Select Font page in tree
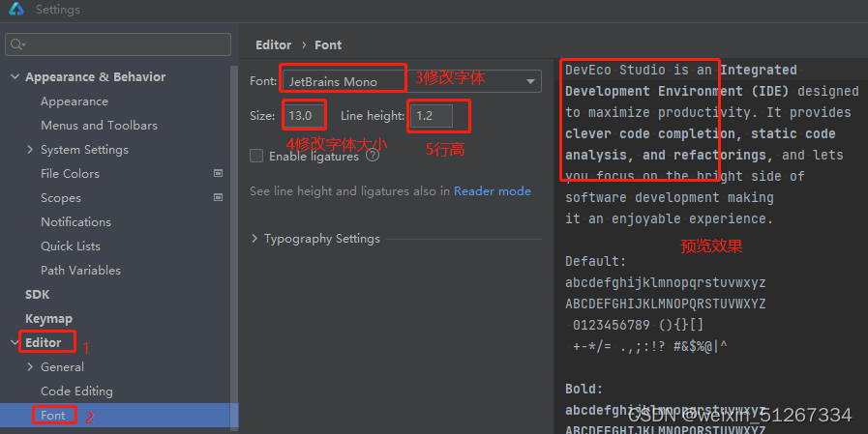Viewport: 868px width, 434px height. click(x=52, y=416)
